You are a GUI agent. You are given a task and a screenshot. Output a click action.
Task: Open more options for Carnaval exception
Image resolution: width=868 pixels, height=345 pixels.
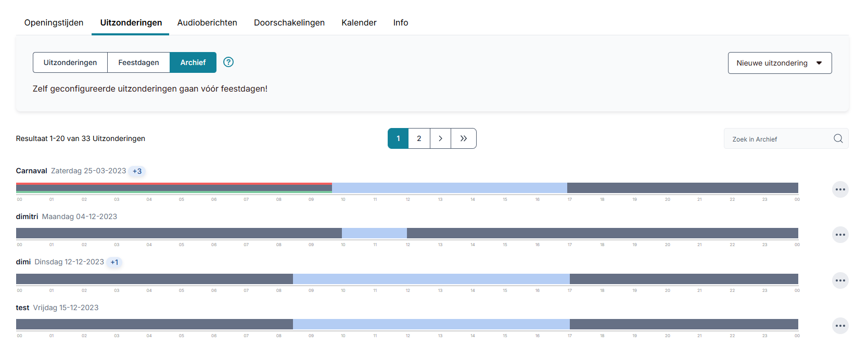[x=840, y=189]
